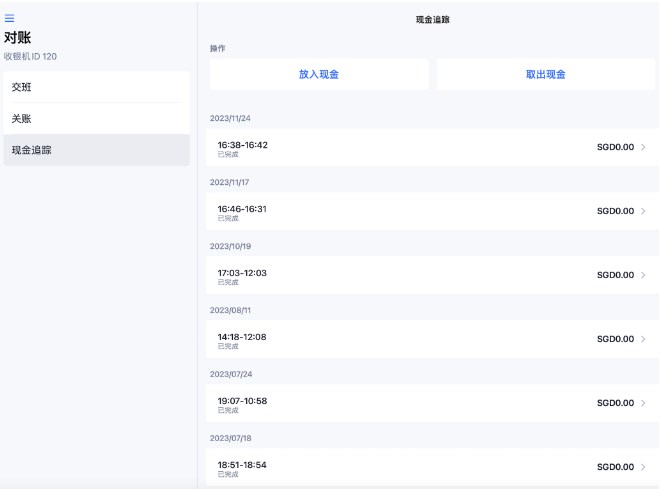Open 现金追踪 sidebar item
The width and height of the screenshot is (662, 489).
tap(96, 150)
